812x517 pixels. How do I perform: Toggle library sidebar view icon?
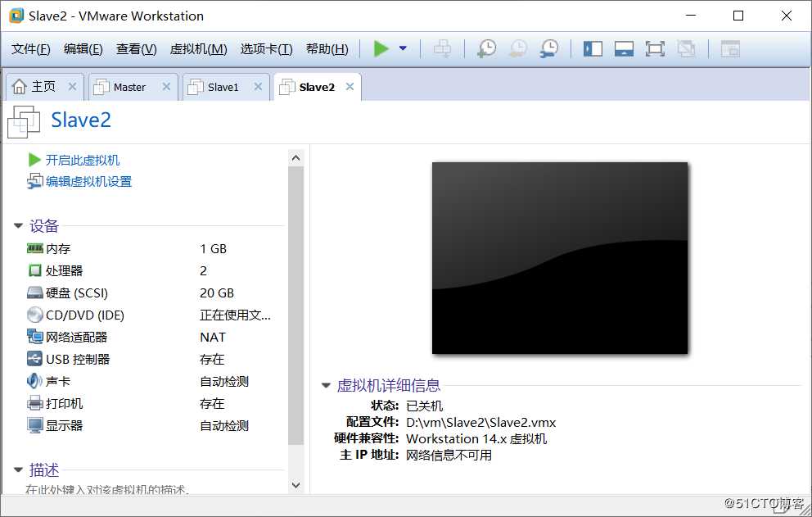point(593,48)
